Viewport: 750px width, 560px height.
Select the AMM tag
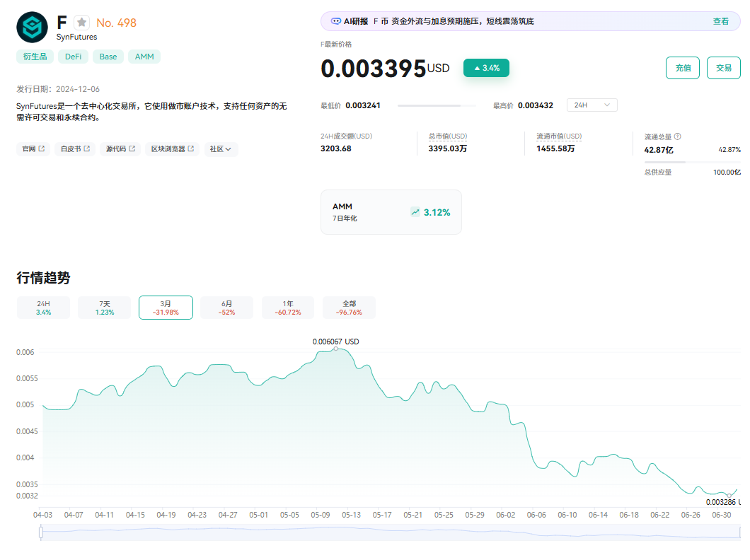point(144,57)
